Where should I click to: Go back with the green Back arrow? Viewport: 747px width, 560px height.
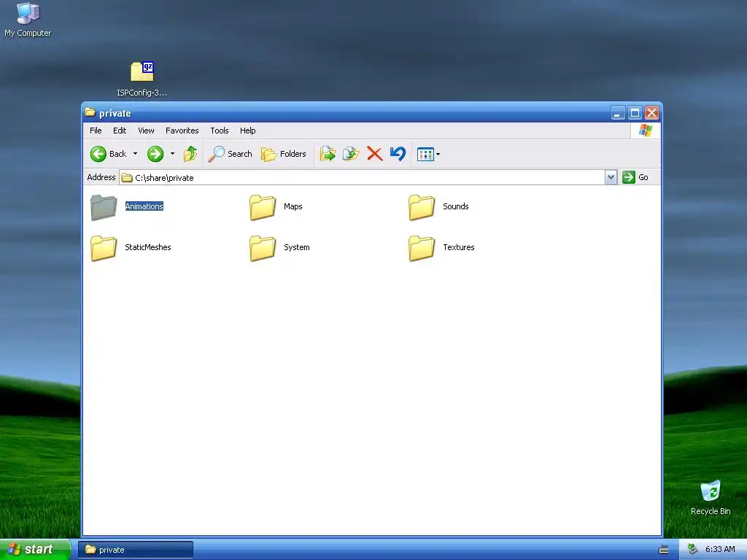click(109, 154)
